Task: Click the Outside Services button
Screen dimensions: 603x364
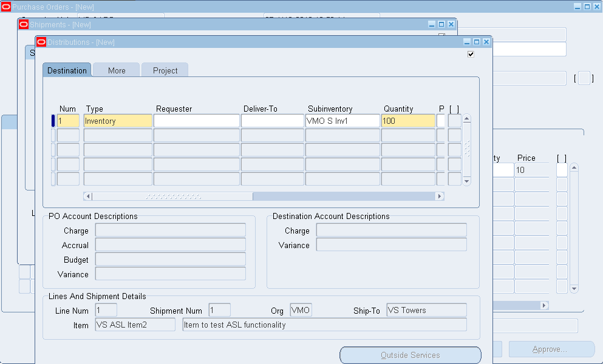Action: click(x=410, y=355)
